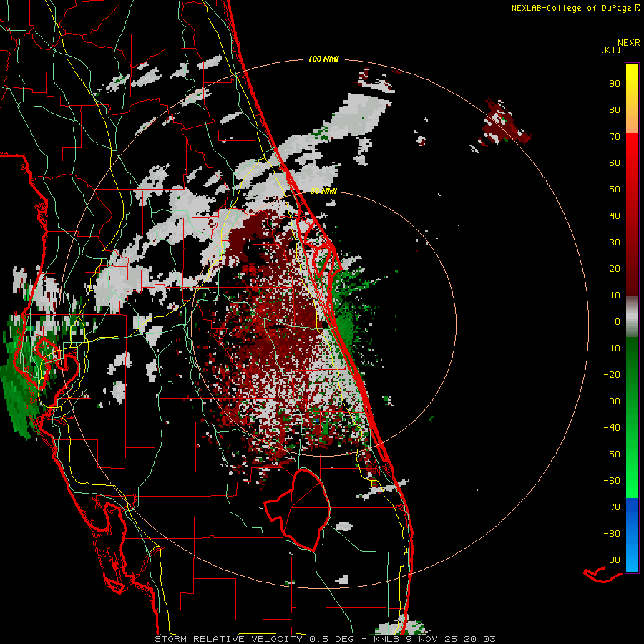Click the positive 70 scale value
The height and width of the screenshot is (644, 644).
tap(615, 137)
